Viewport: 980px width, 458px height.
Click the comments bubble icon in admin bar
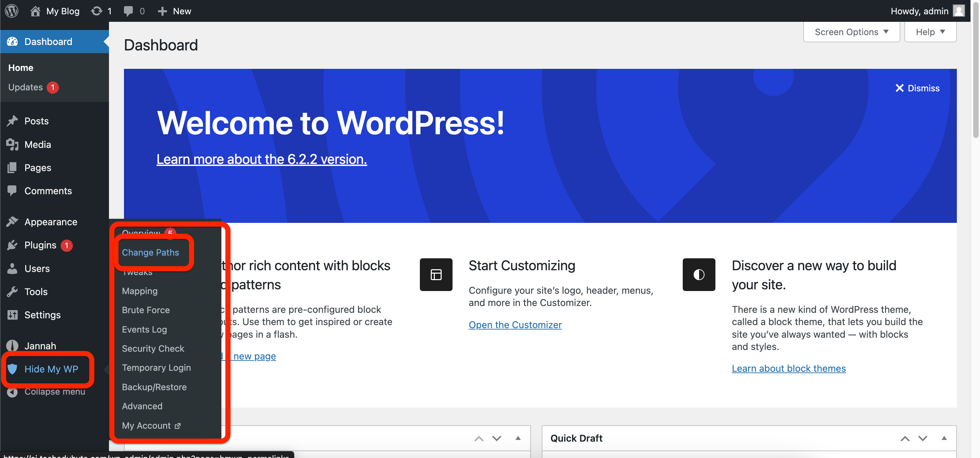[x=128, y=11]
